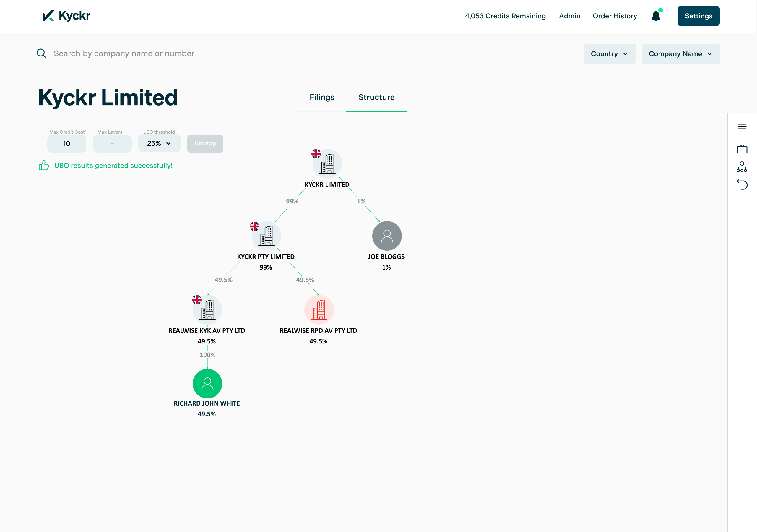
Task: Click the KYCKR LIMITED label
Action: pyautogui.click(x=327, y=185)
